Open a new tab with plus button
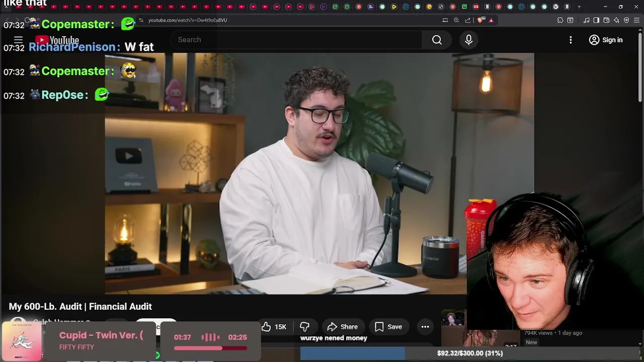The height and width of the screenshot is (362, 644). point(579,7)
